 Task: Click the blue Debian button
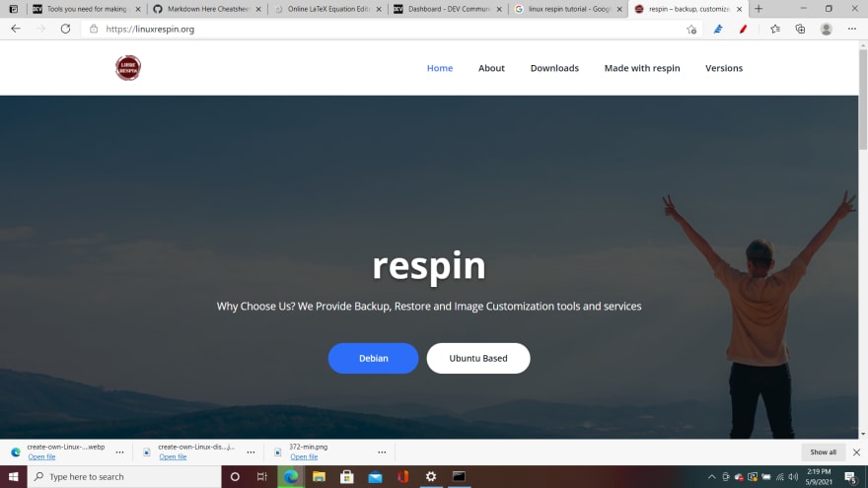[373, 358]
